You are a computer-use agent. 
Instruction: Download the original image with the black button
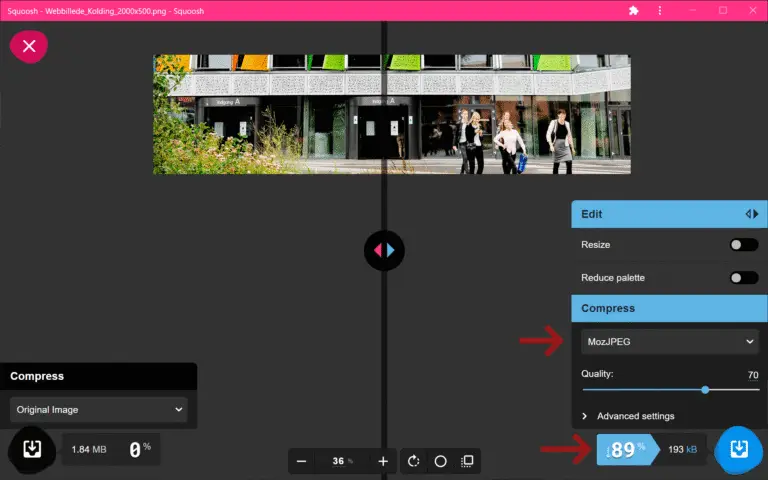[32, 449]
